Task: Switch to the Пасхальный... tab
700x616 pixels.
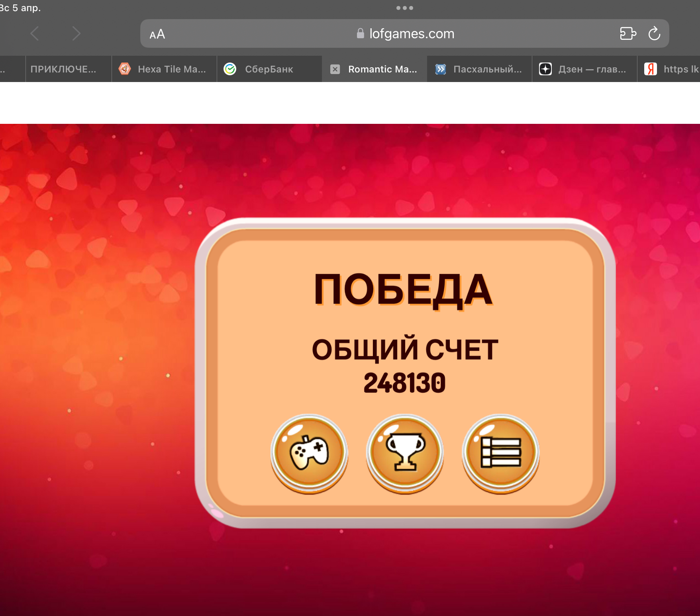Action: pyautogui.click(x=480, y=69)
